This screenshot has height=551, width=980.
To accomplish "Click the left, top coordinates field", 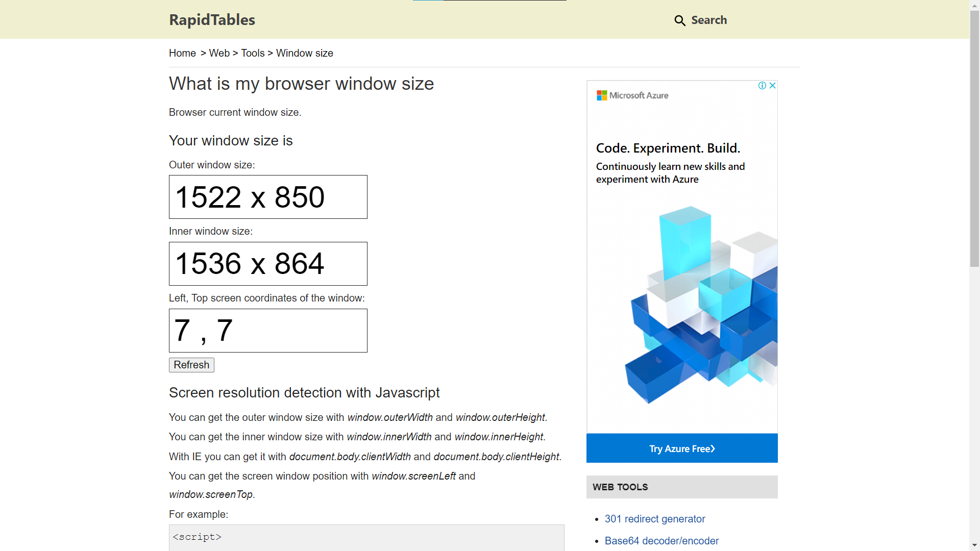I will point(268,331).
